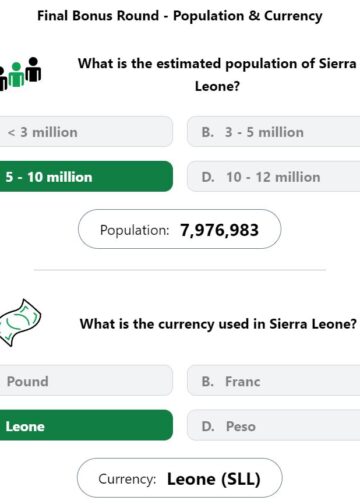Click the Leone (SLL) bold text
This screenshot has height=504, width=360.
(214, 479)
